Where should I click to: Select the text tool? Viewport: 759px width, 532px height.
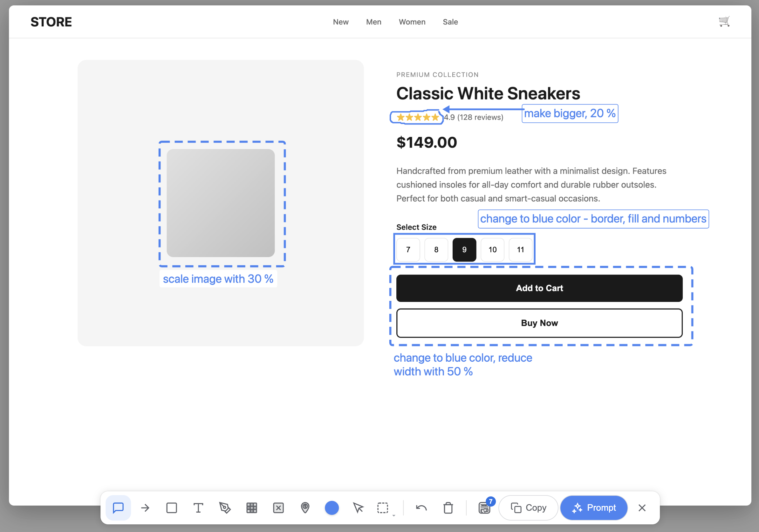(x=198, y=508)
